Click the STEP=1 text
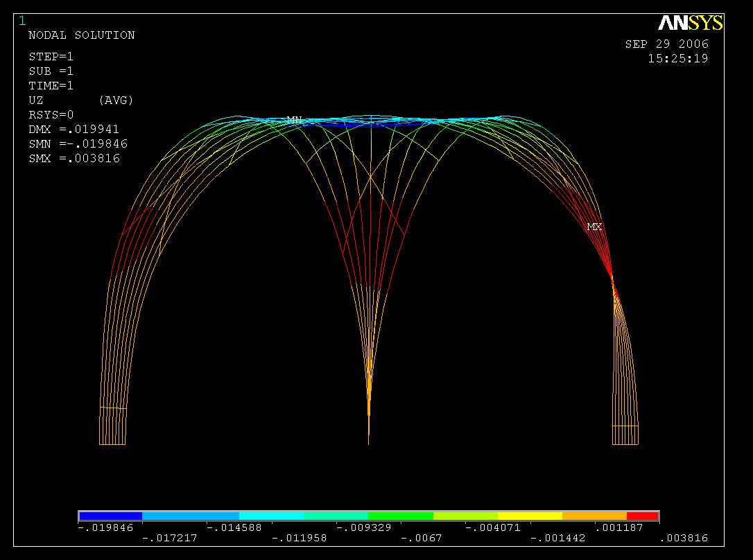 tap(51, 57)
